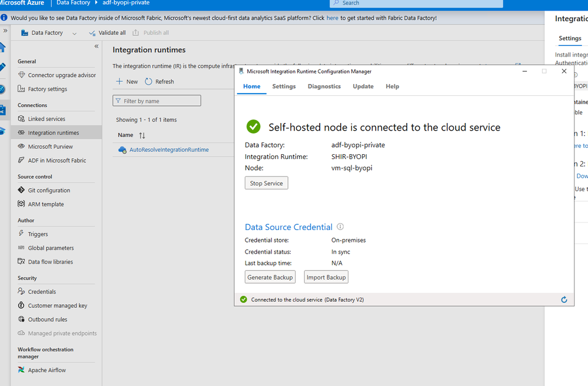Click the Name column sort arrows
Viewport: 588px width, 386px height.
[x=142, y=135]
